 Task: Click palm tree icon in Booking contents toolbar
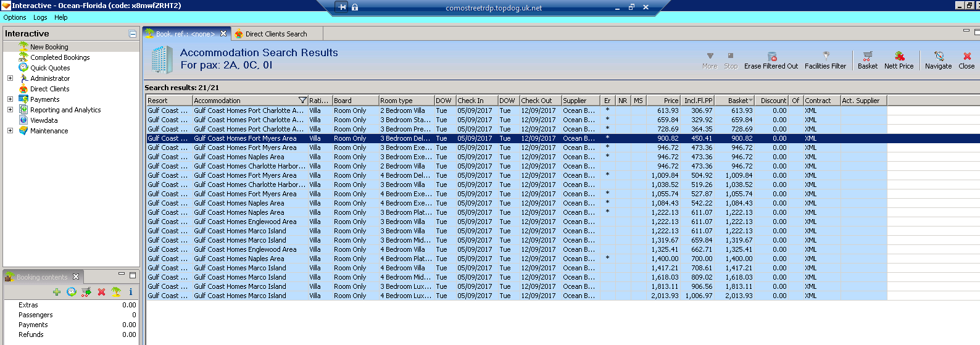[116, 292]
